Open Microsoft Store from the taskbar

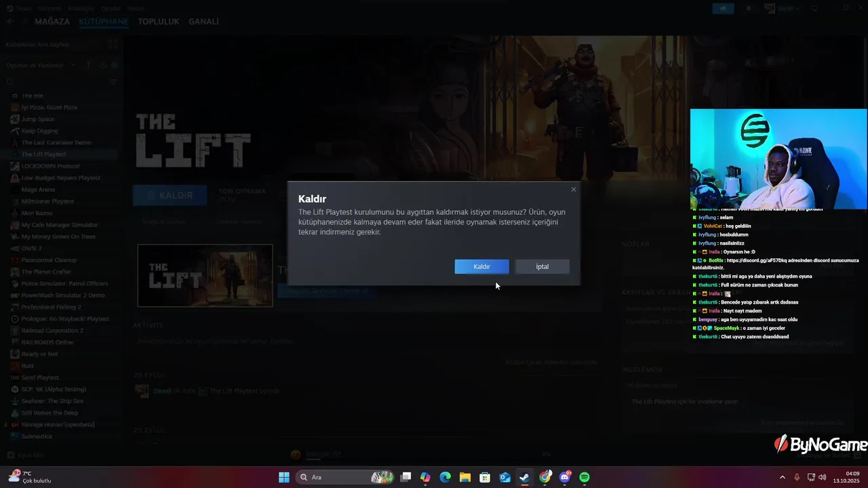click(485, 477)
